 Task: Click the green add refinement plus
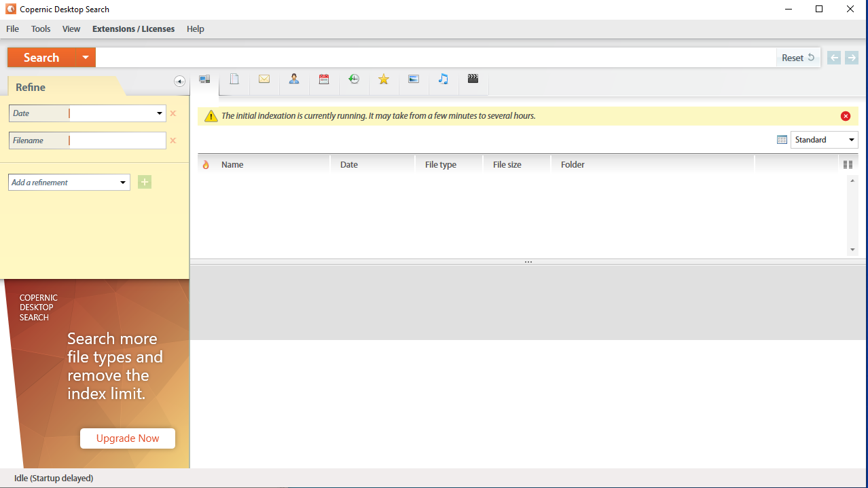click(145, 182)
